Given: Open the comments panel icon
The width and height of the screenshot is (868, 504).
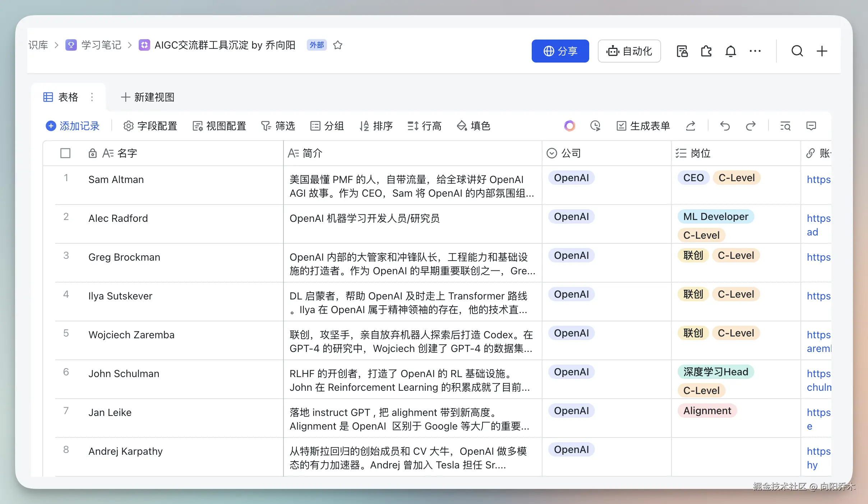Looking at the screenshot, I should pos(811,126).
